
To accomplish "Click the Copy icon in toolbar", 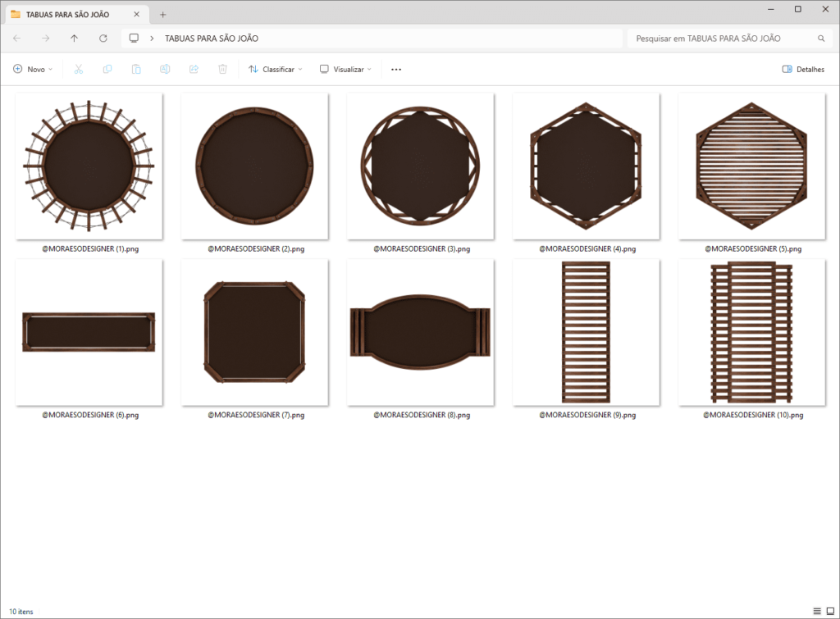I will coord(107,69).
